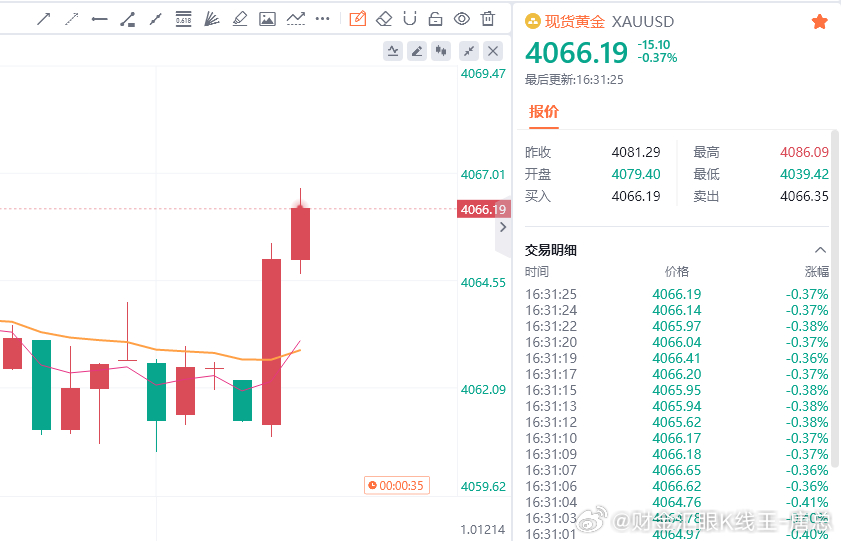Collapse the 交易明细 section
This screenshot has width=841, height=541.
(820, 250)
